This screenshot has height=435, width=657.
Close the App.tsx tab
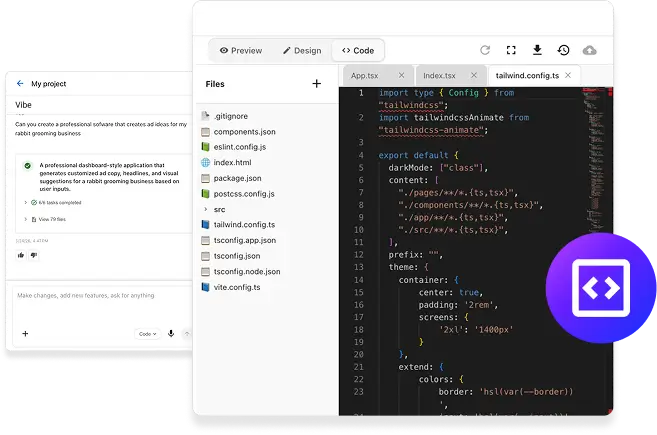click(401, 75)
